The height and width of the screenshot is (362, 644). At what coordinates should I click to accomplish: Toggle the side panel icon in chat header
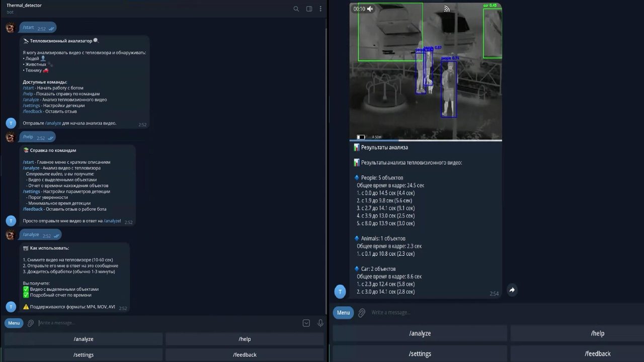[x=309, y=9]
